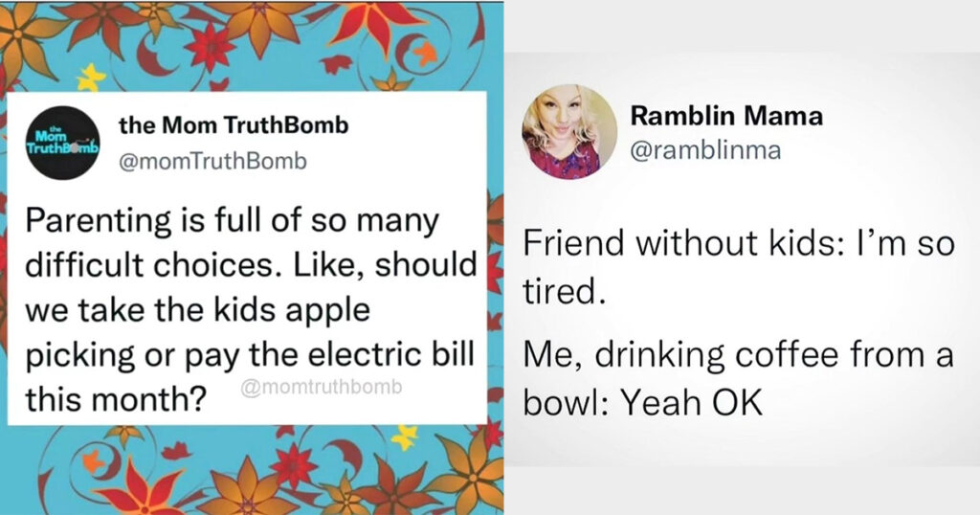Viewport: 980px width, 515px height.
Task: Select the Ramblin Mama display name
Action: click(x=727, y=116)
